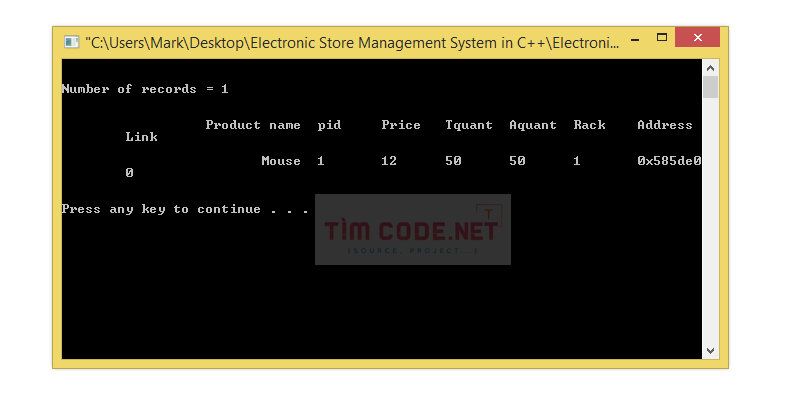Click the "pid" column header
The height and width of the screenshot is (419, 786).
(x=329, y=125)
